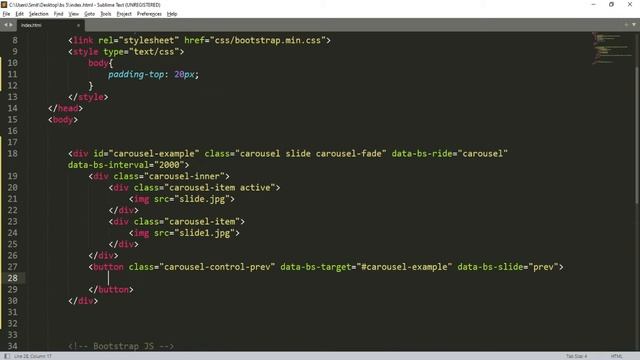Open the View menu
This screenshot has width=640, height=360.
(73, 14)
